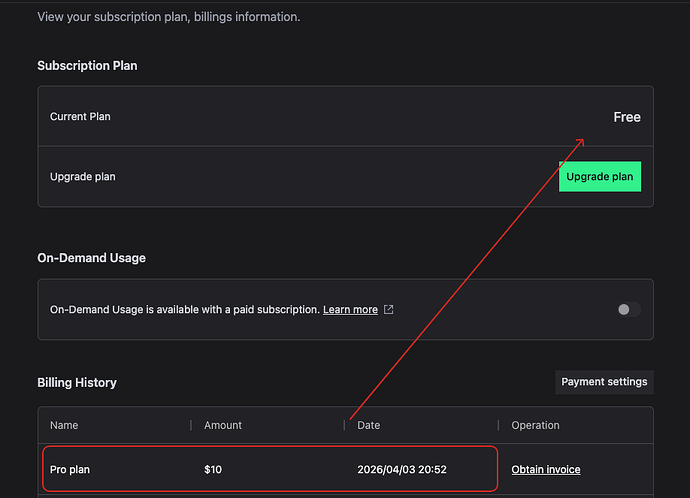Image resolution: width=690 pixels, height=498 pixels.
Task: Select the Date column header
Action: (x=369, y=425)
